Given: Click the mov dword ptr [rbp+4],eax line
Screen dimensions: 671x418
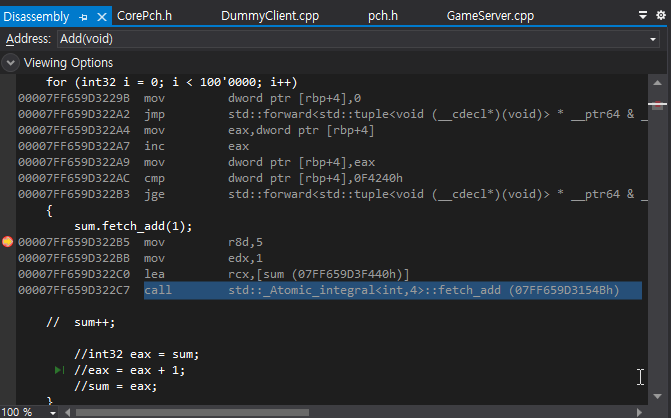Looking at the screenshot, I should (196, 163).
